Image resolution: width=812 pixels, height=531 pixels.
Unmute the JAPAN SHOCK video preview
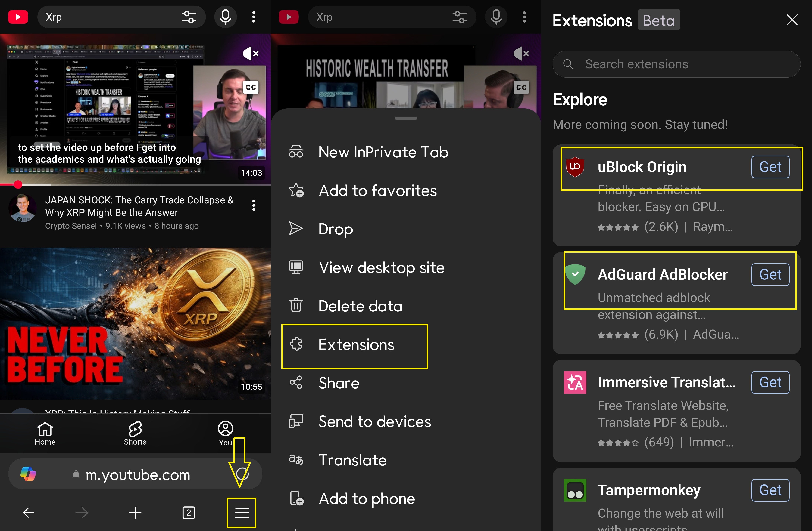tap(251, 53)
